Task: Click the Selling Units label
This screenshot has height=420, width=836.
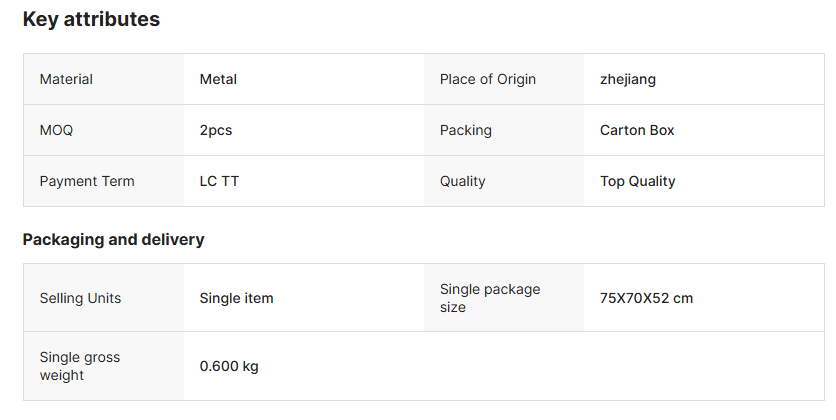Action: coord(80,298)
